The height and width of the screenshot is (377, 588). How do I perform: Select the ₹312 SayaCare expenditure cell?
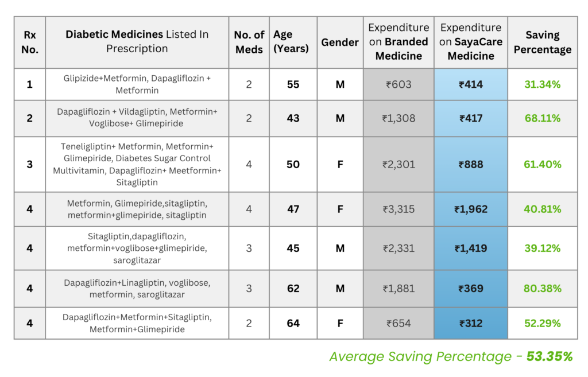471,324
